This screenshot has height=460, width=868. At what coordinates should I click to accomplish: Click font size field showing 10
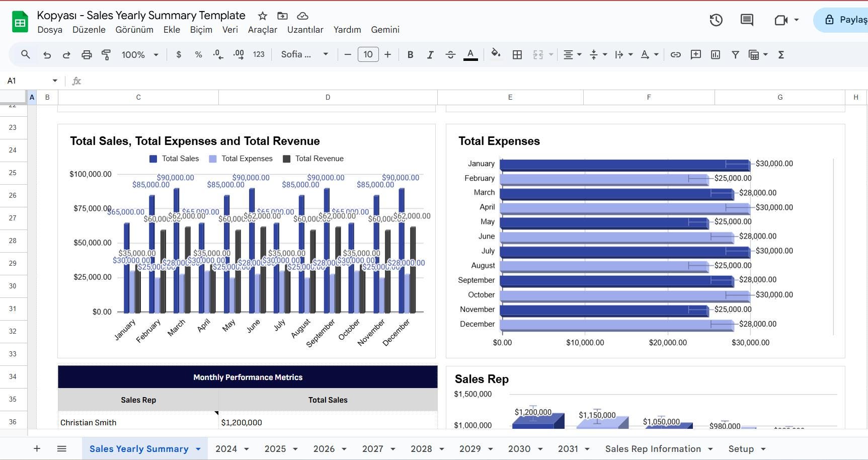tap(368, 54)
